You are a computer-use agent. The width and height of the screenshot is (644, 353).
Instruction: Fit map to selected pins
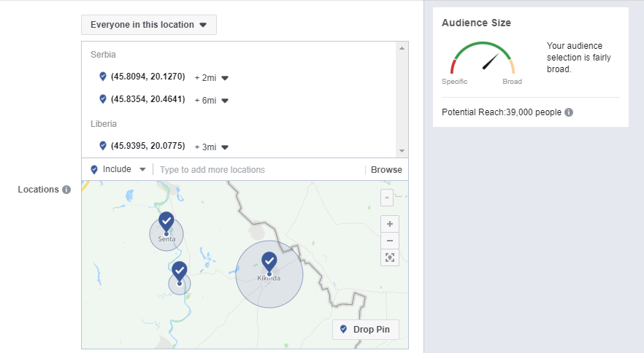(x=389, y=257)
